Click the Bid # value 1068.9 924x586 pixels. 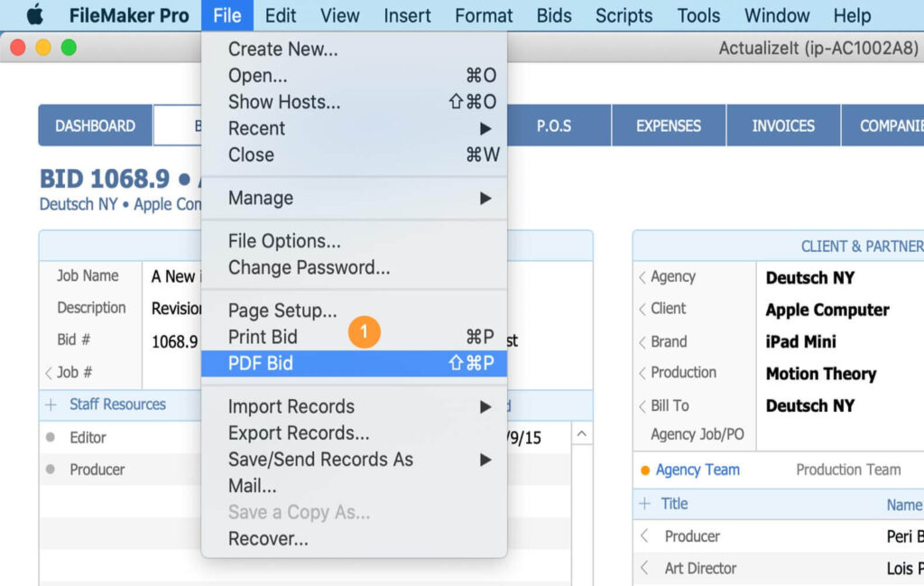pyautogui.click(x=174, y=342)
